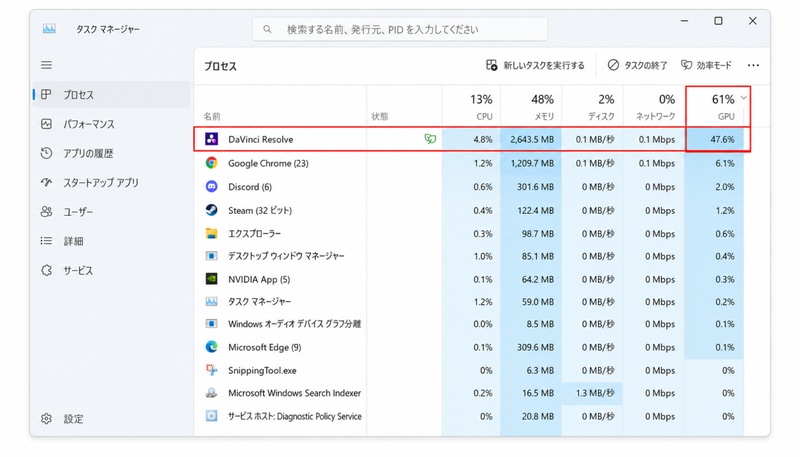The height and width of the screenshot is (457, 800).
Task: Select the タスク マネージャー process icon
Action: 211,301
